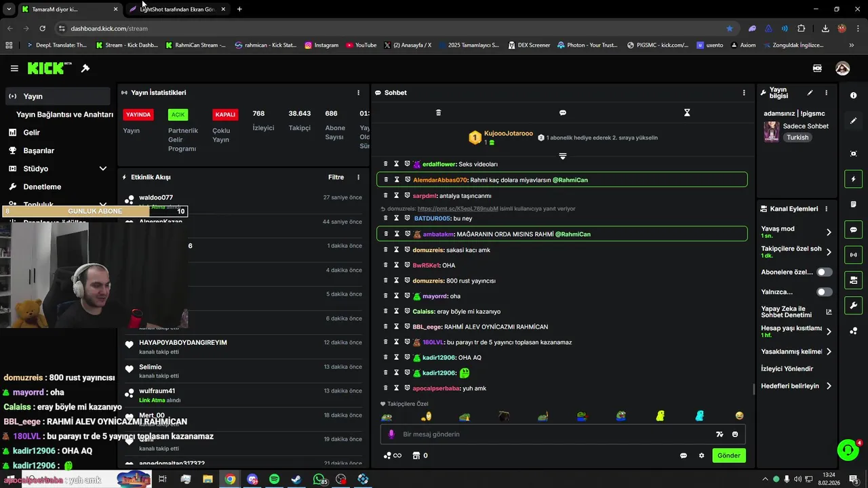Open the Yayın bilgisi three-dot menu

tap(826, 93)
